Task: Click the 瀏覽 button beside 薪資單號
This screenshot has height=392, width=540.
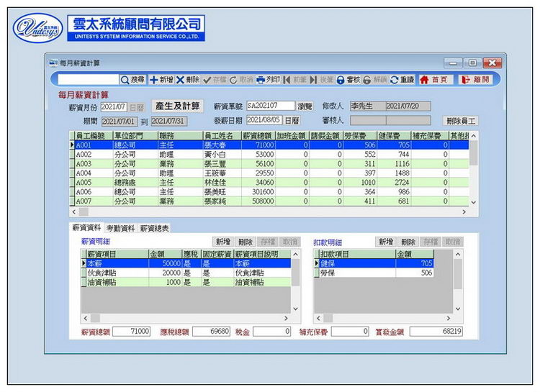Action: (x=305, y=106)
